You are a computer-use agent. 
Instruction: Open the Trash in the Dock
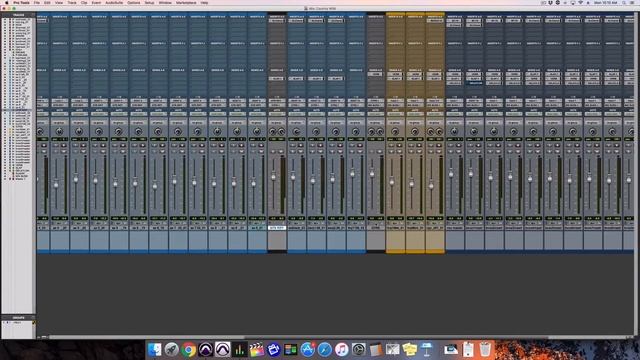485,349
